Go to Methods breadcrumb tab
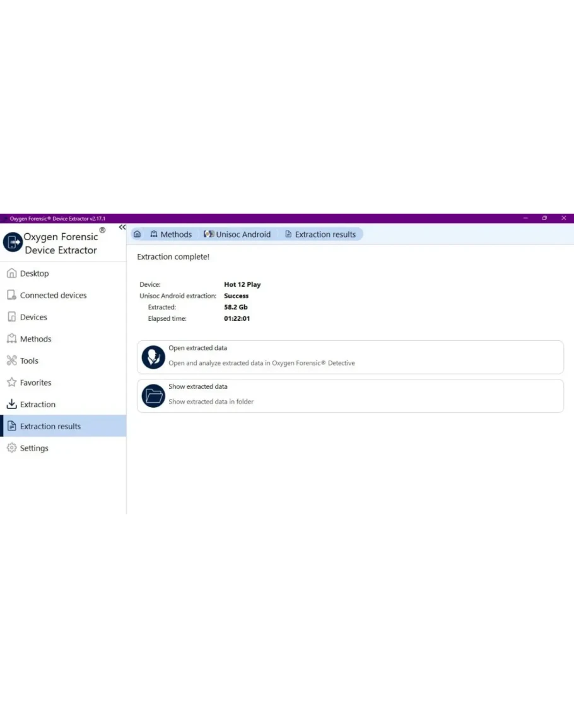574x728 pixels. 171,234
